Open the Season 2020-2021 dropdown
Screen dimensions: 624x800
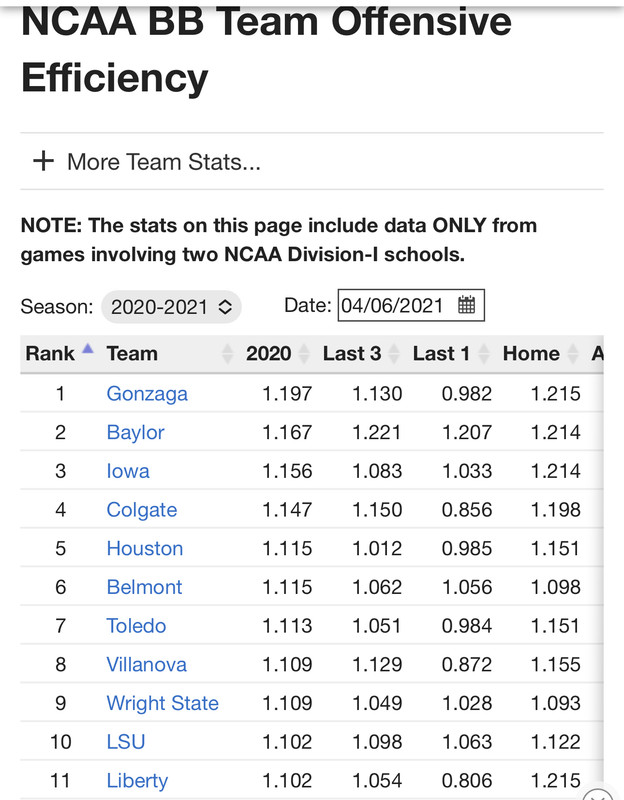pos(171,306)
